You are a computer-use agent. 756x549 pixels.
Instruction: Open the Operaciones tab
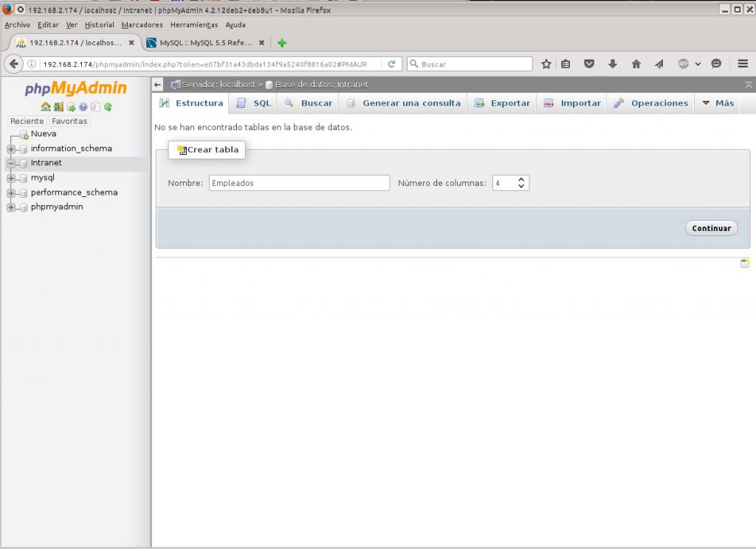(x=651, y=103)
